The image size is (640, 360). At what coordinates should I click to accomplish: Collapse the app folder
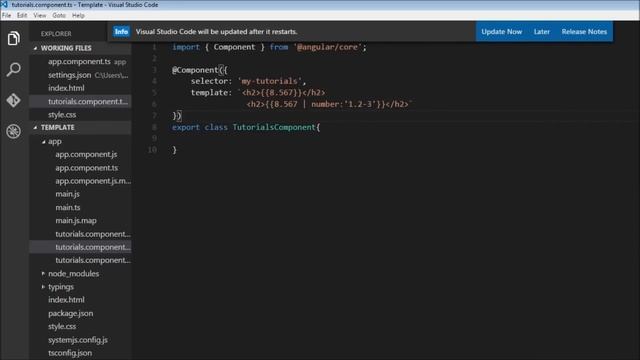[43, 142]
